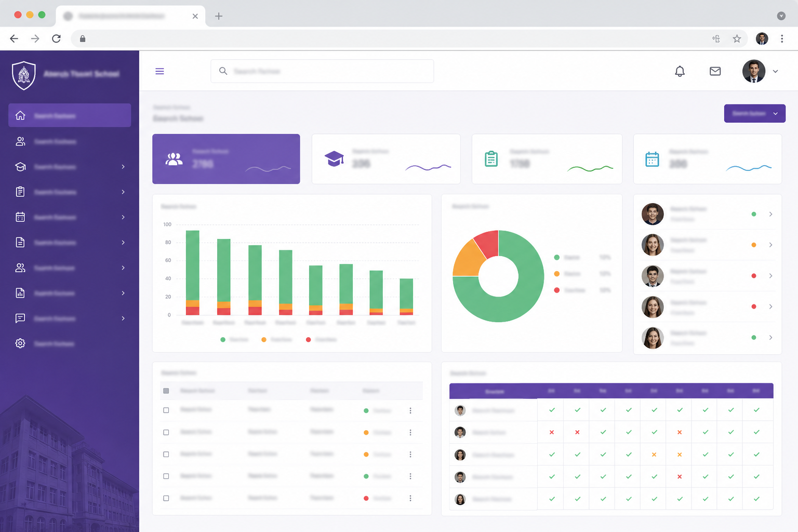Click the translate icon in address bar
Screen dimensions: 798x532
716,38
